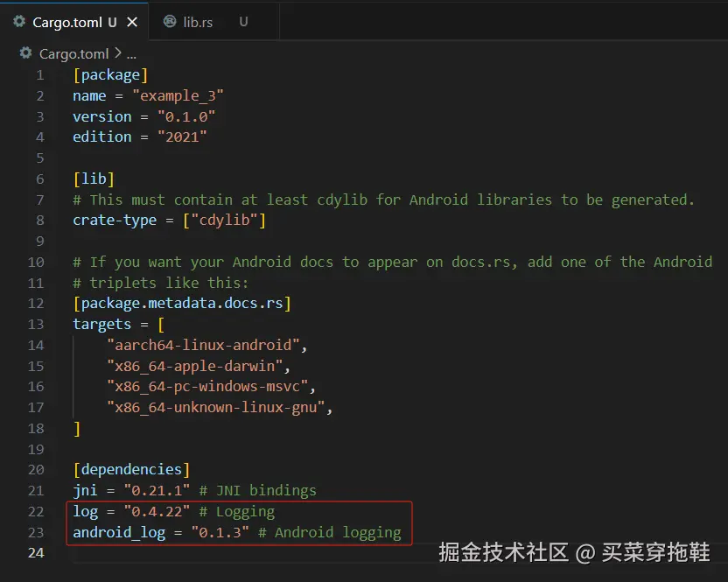Click the "0.21.1" jni version
728x582 pixels.
(x=157, y=490)
